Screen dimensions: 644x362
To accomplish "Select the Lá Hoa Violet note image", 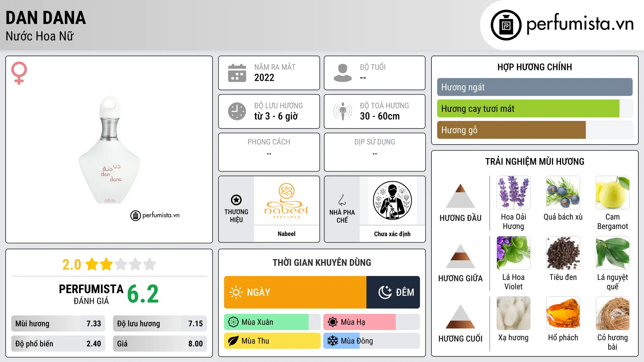I will pos(513,253).
